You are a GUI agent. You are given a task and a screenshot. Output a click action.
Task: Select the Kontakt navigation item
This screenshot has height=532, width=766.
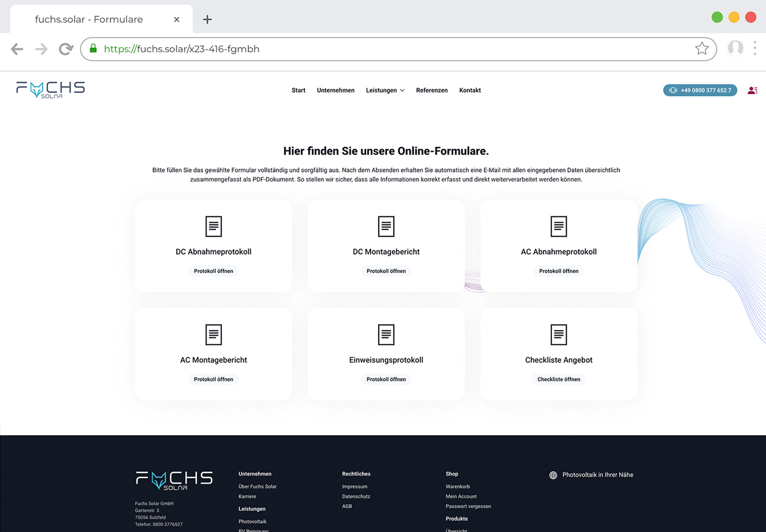click(470, 90)
